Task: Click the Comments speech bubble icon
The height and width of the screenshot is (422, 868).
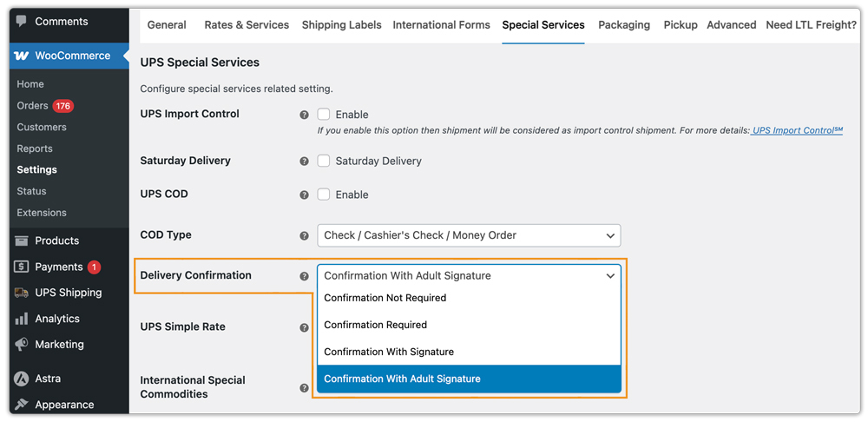Action: tap(22, 22)
